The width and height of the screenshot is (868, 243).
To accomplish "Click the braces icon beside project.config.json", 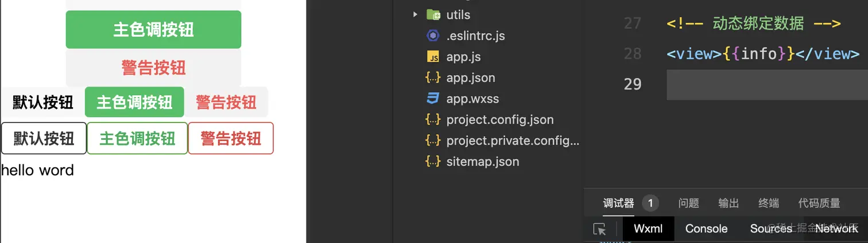I will pos(433,120).
